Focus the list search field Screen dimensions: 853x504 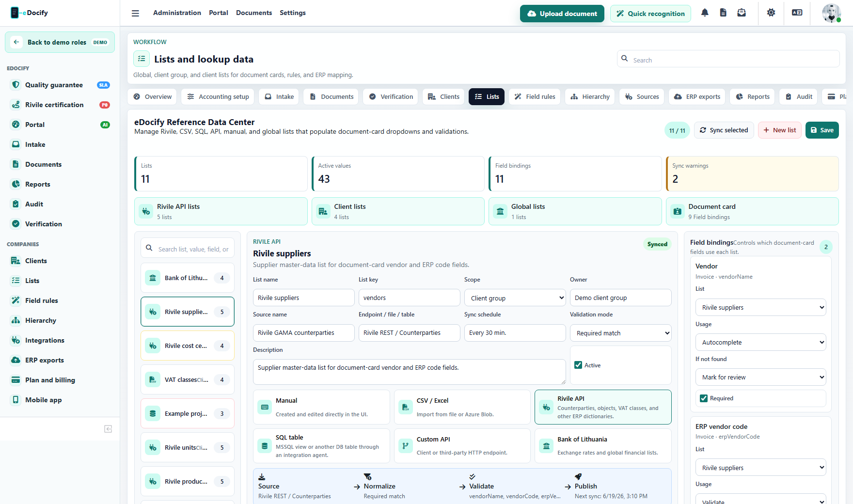click(188, 249)
